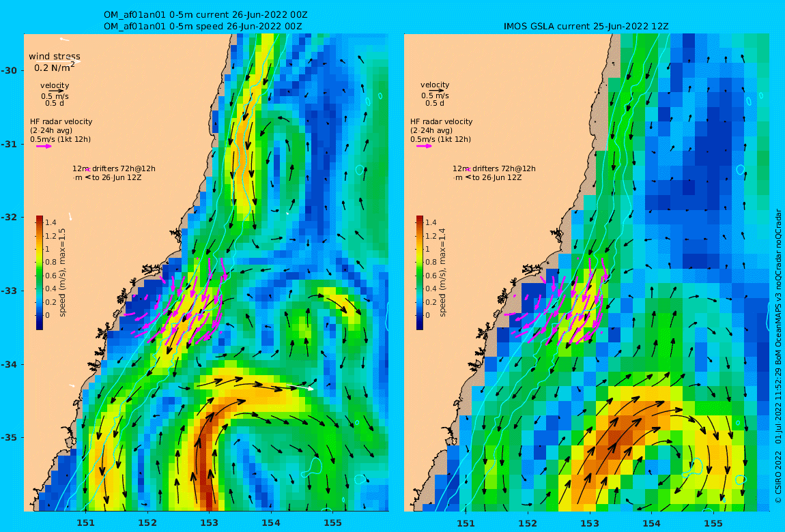The image size is (785, 532).
Task: Click longitude 154 under the right map
Action: point(651,523)
